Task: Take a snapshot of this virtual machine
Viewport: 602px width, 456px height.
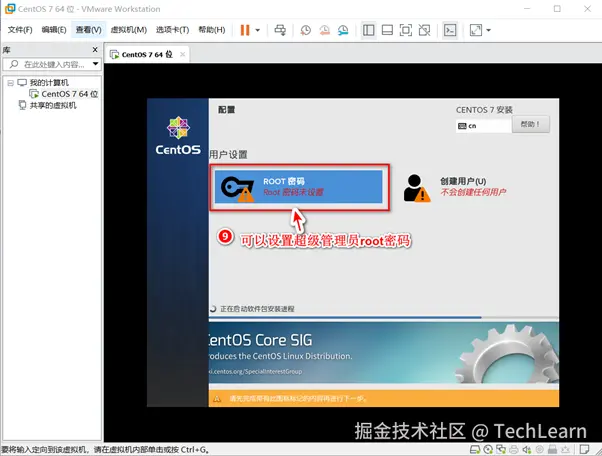Action: click(306, 30)
